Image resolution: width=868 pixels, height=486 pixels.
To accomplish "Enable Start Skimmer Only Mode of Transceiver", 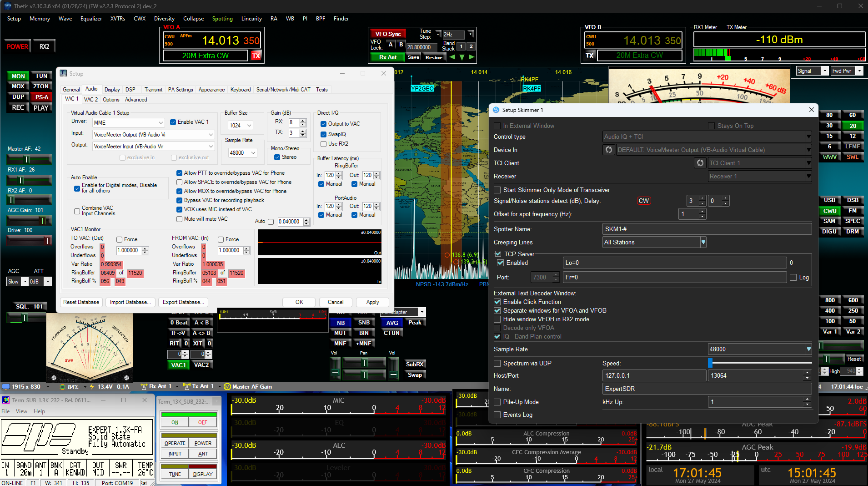I will 497,190.
